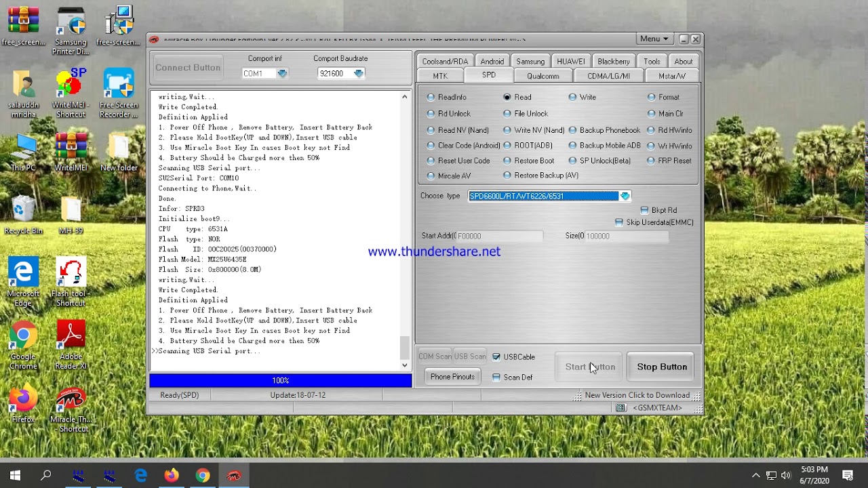Open the New folder desktop icon

tap(119, 152)
